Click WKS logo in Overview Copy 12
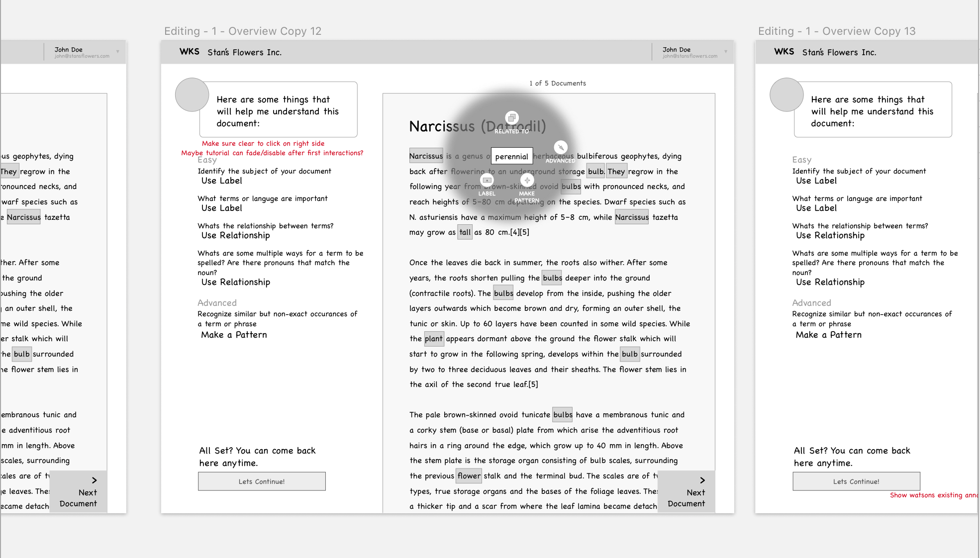 (x=190, y=52)
